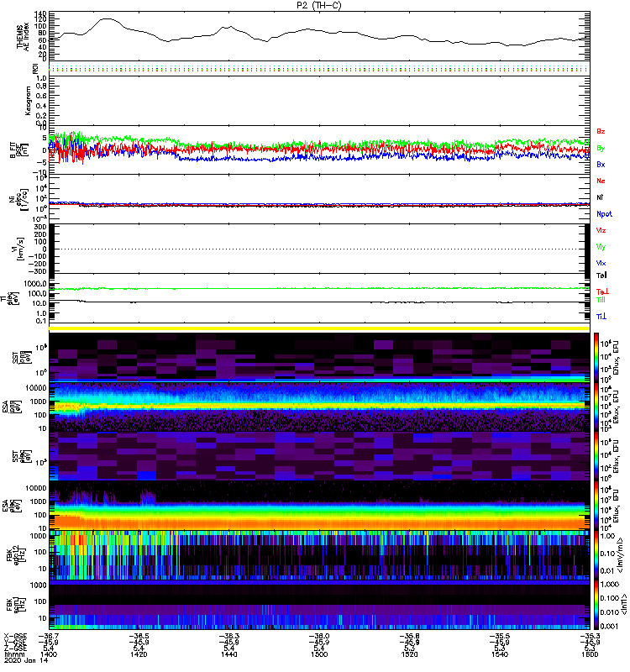The width and height of the screenshot is (630, 672).
Task: Click the "1520" time tick label
Action: (409, 654)
